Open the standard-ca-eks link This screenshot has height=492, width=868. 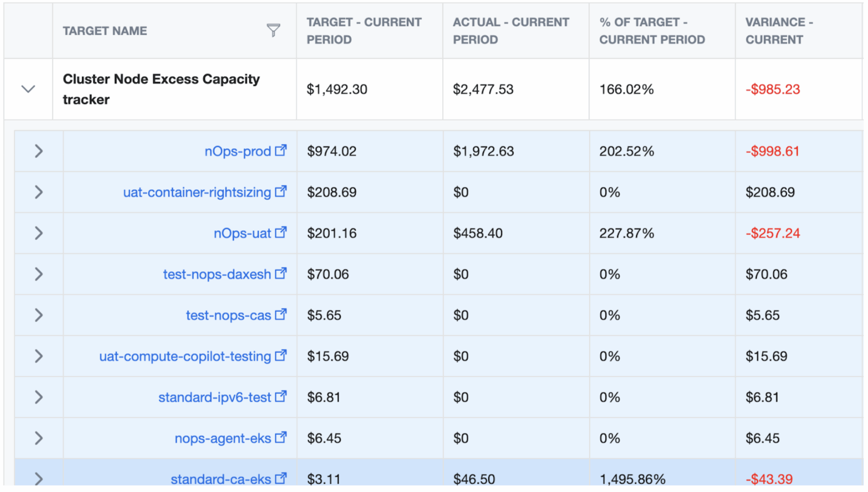tap(221, 479)
